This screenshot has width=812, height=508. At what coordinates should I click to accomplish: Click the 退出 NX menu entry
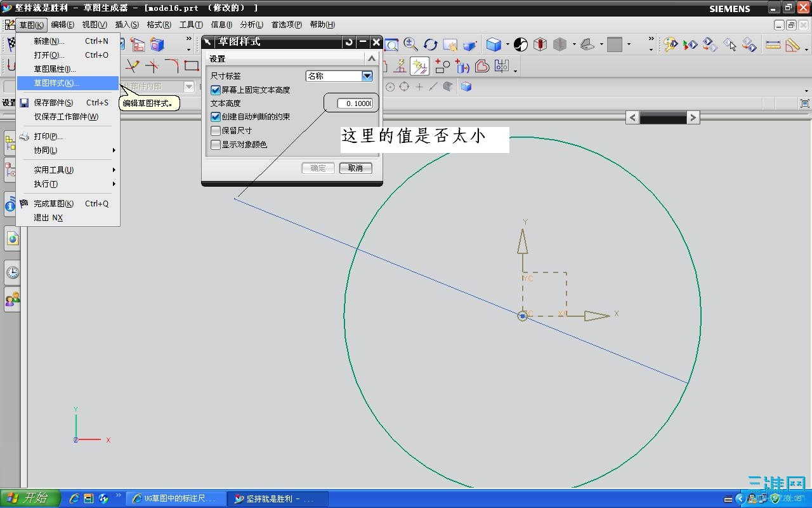[x=67, y=218]
